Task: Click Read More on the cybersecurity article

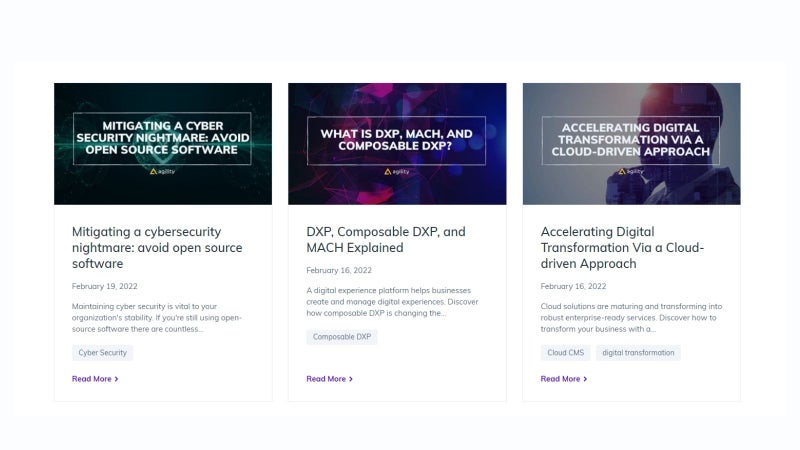Action: pos(95,379)
